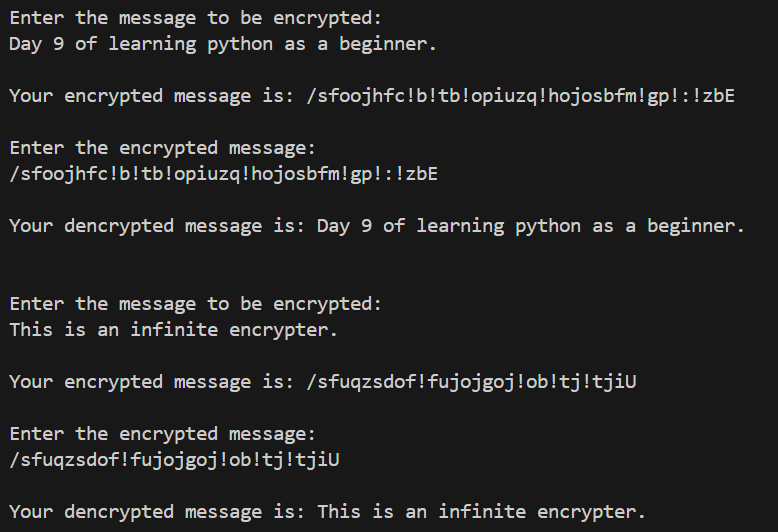This screenshot has width=778, height=532.
Task: Click the standalone pasted ciphertext line ending "zbE"
Action: (223, 174)
